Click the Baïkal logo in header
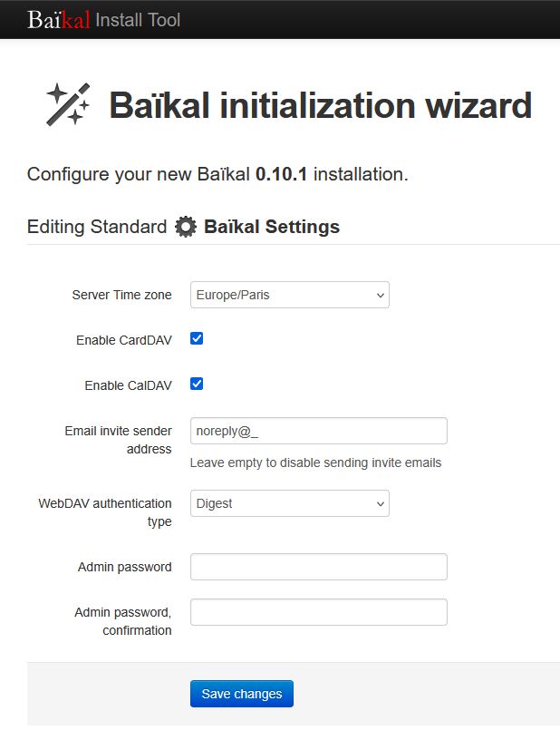 click(x=59, y=19)
